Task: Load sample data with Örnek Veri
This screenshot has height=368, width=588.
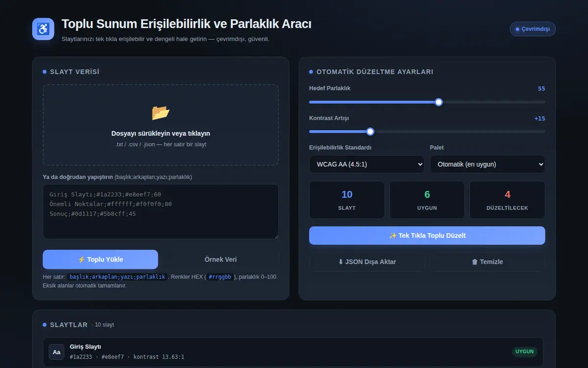Action: click(x=220, y=260)
